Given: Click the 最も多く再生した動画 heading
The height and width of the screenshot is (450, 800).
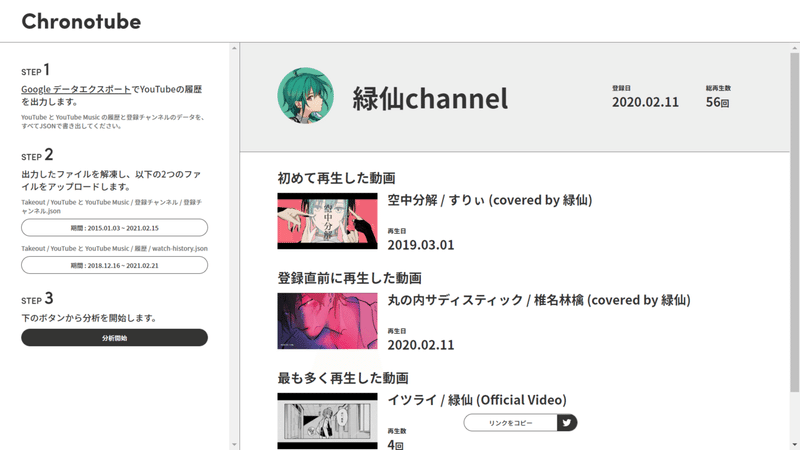Looking at the screenshot, I should tap(343, 378).
